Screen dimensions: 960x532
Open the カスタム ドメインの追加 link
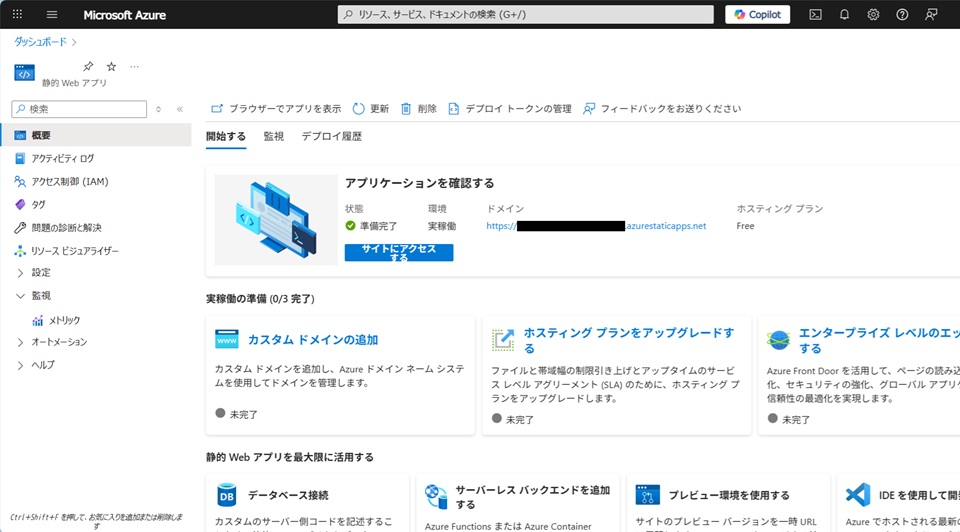pos(312,340)
